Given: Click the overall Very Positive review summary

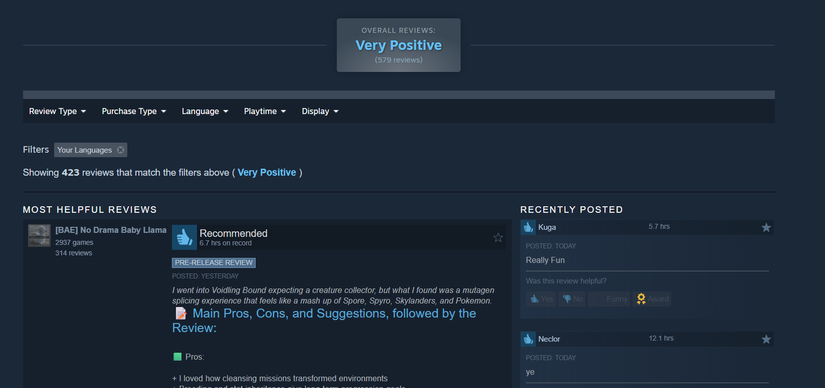Looking at the screenshot, I should [398, 45].
